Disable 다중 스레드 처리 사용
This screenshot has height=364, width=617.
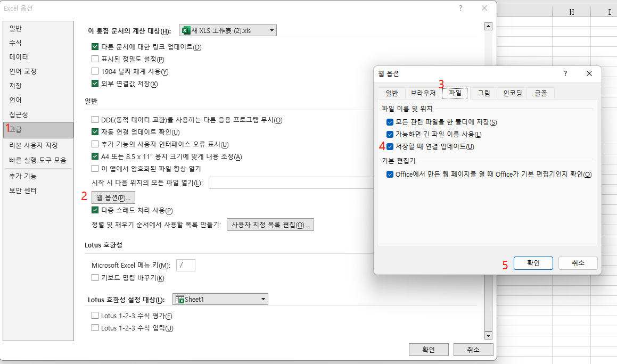point(94,210)
